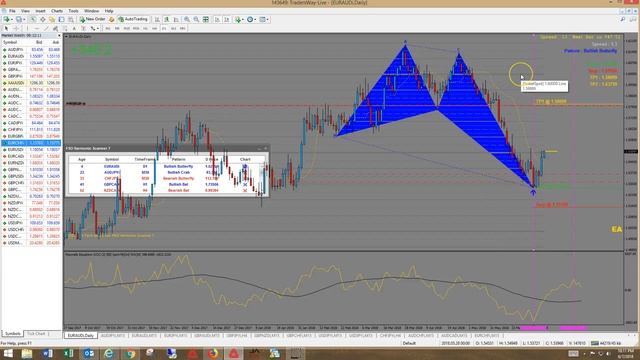
Task: Switch chart to bar chart
Action: (157, 19)
